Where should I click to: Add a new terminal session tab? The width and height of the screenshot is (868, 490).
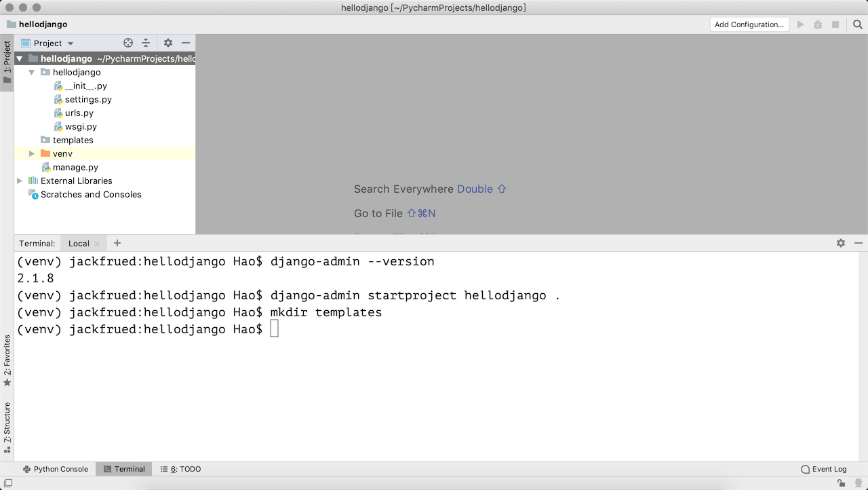click(x=117, y=243)
